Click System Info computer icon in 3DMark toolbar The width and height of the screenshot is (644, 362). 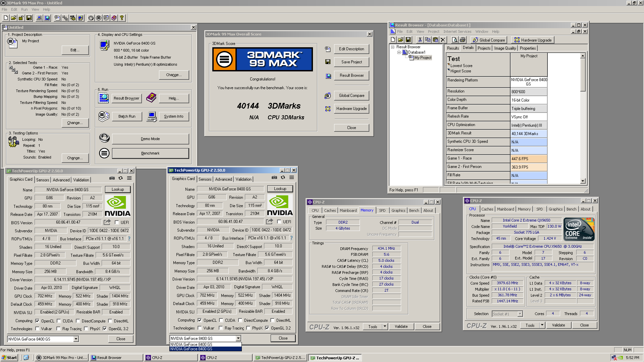click(40, 18)
